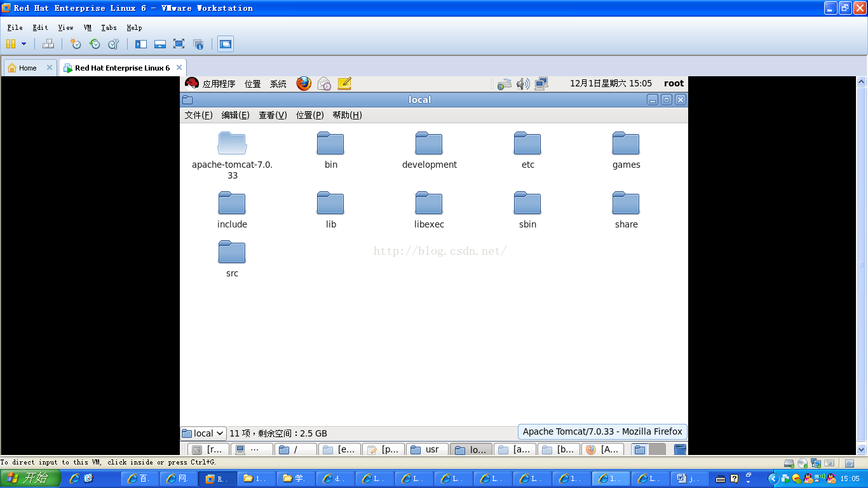The width and height of the screenshot is (868, 488).
Task: Switch to the root folder '/' taskbar window
Action: pyautogui.click(x=295, y=449)
